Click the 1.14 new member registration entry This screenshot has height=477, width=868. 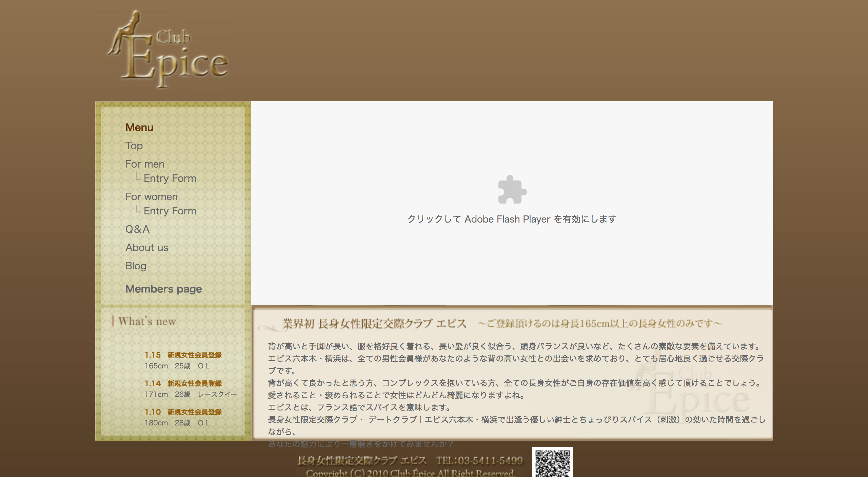183,384
